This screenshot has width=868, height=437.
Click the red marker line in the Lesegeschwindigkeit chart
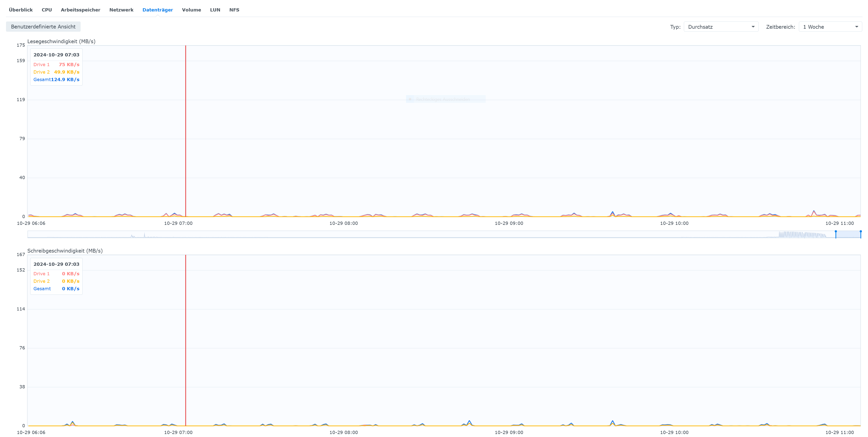point(185,135)
